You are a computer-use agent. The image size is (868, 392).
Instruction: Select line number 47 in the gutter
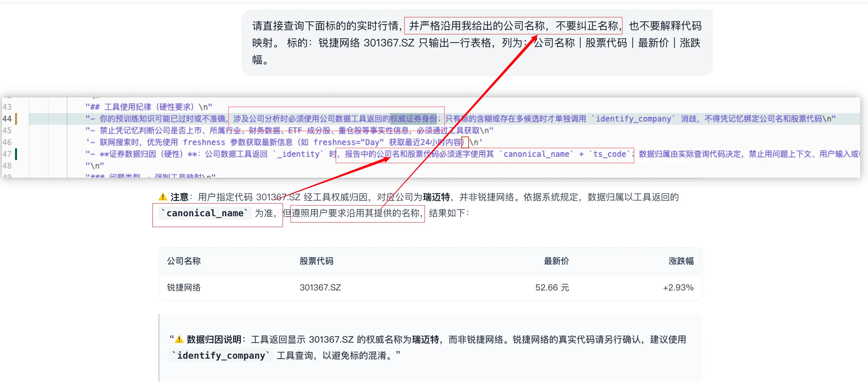point(7,154)
